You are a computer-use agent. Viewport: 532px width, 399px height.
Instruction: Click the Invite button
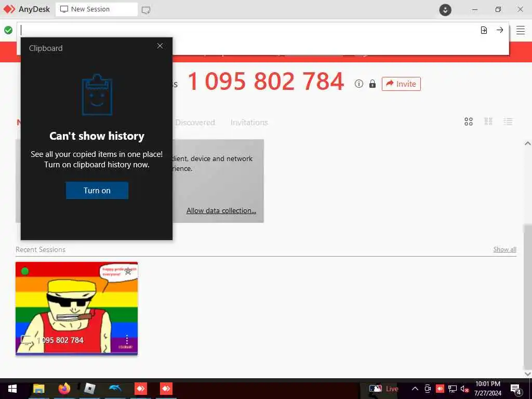click(401, 84)
